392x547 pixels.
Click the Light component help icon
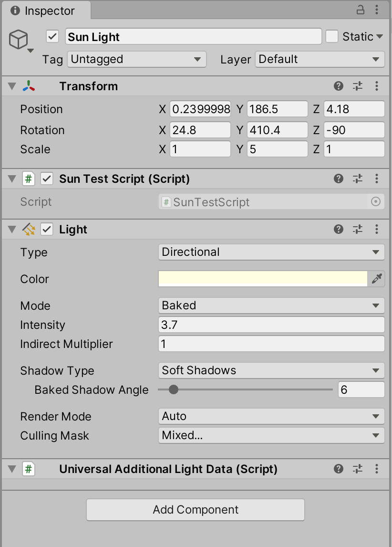pos(339,229)
